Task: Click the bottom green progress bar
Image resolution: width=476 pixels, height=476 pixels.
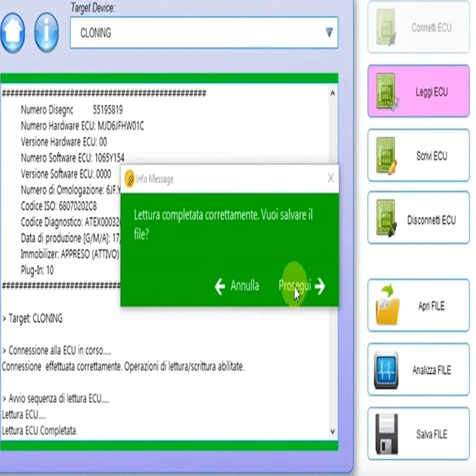Action: (169, 446)
